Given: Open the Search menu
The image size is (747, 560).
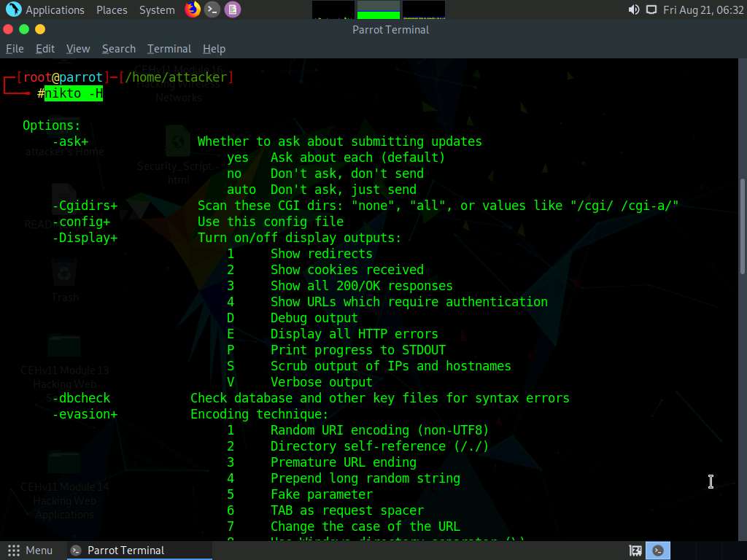Looking at the screenshot, I should 119,49.
